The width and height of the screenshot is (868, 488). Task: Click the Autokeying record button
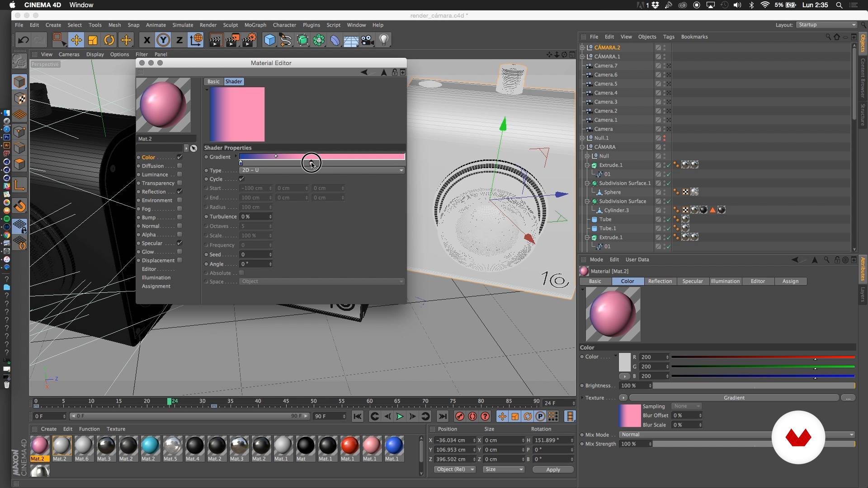(472, 416)
